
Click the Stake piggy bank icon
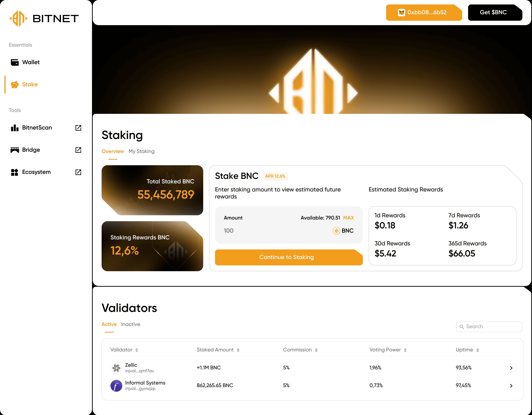[x=15, y=85]
